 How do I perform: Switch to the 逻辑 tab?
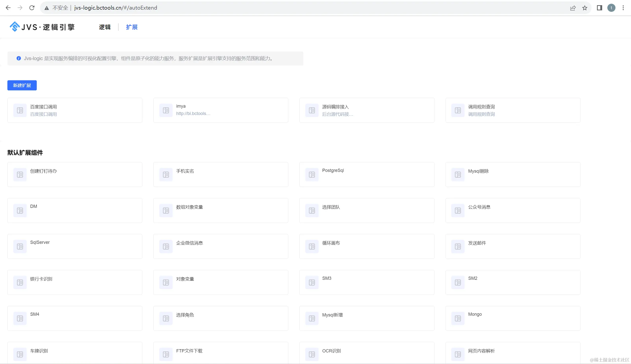click(105, 27)
